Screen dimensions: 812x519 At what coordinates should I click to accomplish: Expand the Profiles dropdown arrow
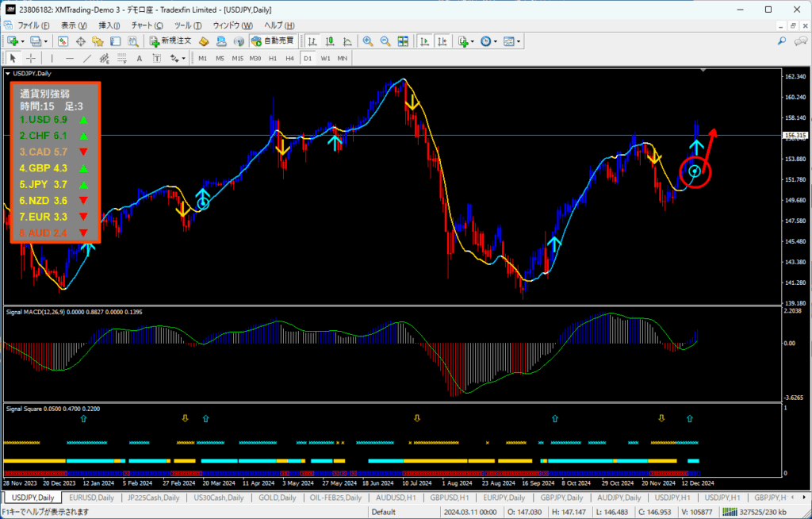[x=45, y=41]
